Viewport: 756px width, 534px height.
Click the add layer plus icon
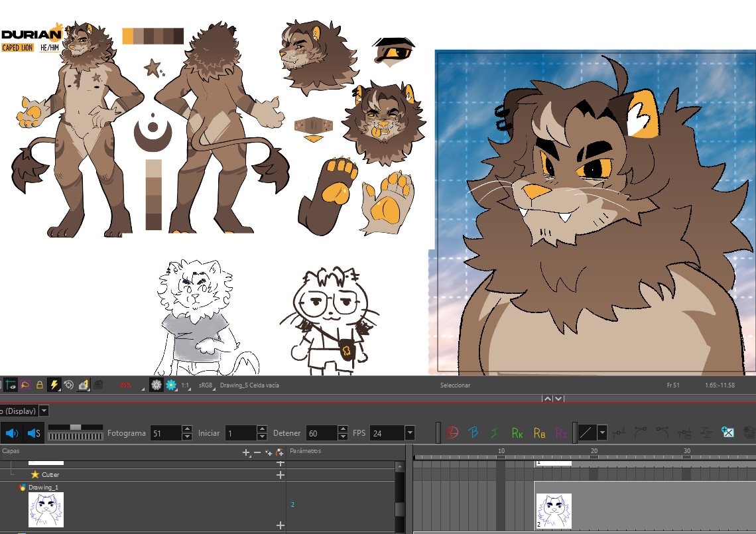pyautogui.click(x=246, y=452)
